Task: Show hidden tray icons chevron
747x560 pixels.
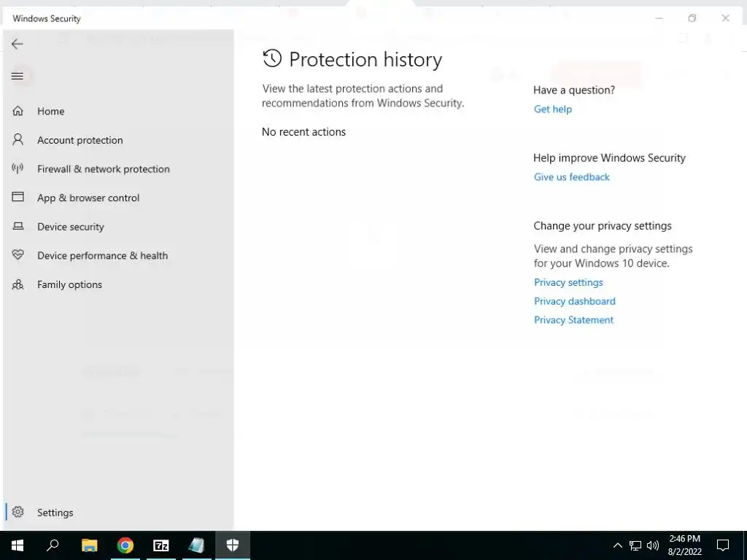Action: [617, 545]
